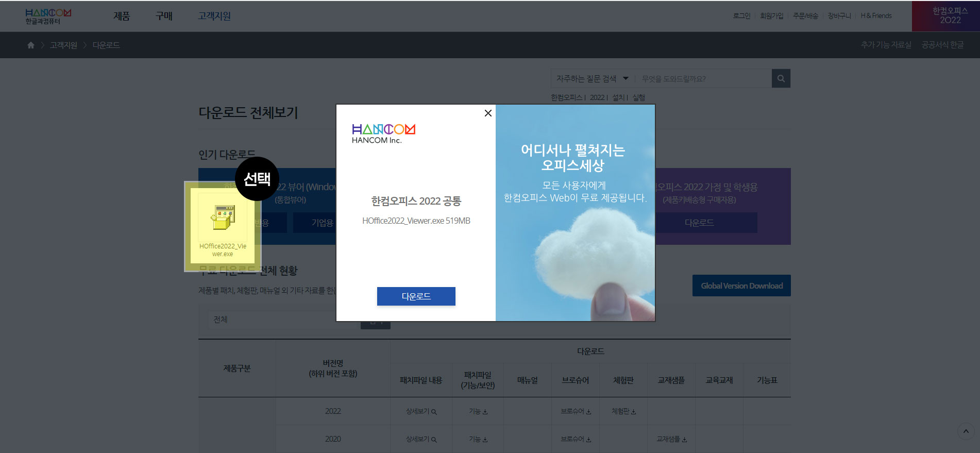Click the 한컴오피스 2022 banner
980x453 pixels.
[946, 16]
